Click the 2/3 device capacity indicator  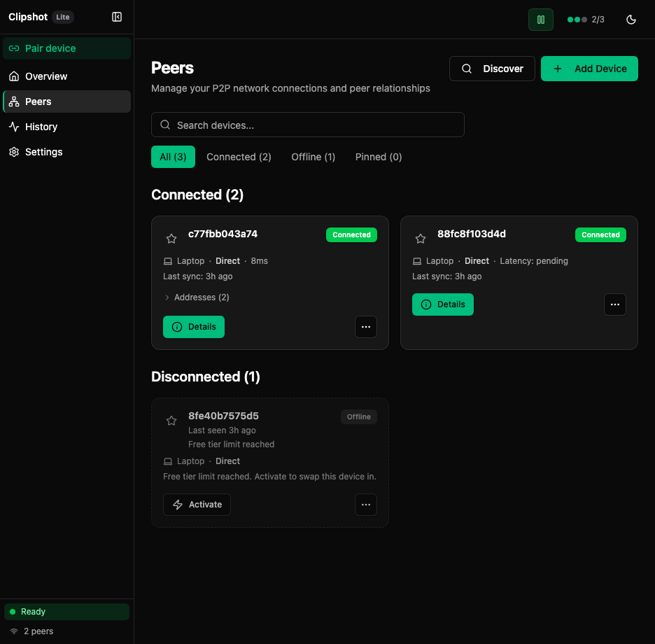coord(586,20)
